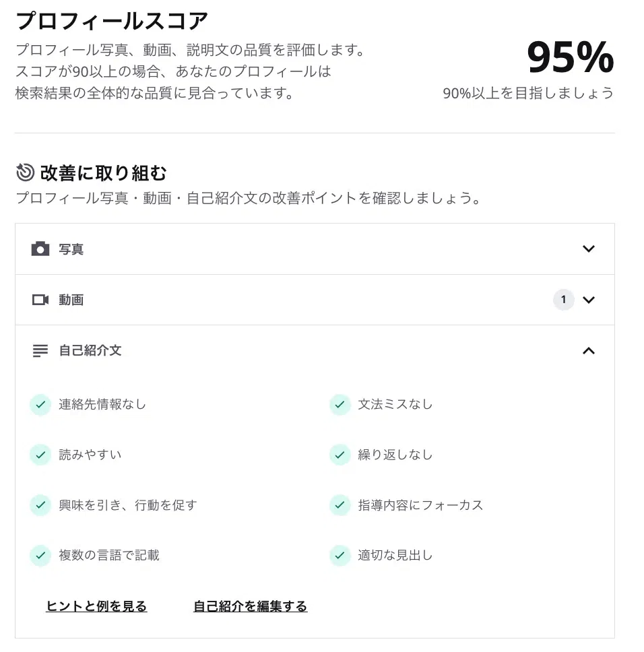Click the checkmark icon for 指導内容にフォーカス

(340, 504)
